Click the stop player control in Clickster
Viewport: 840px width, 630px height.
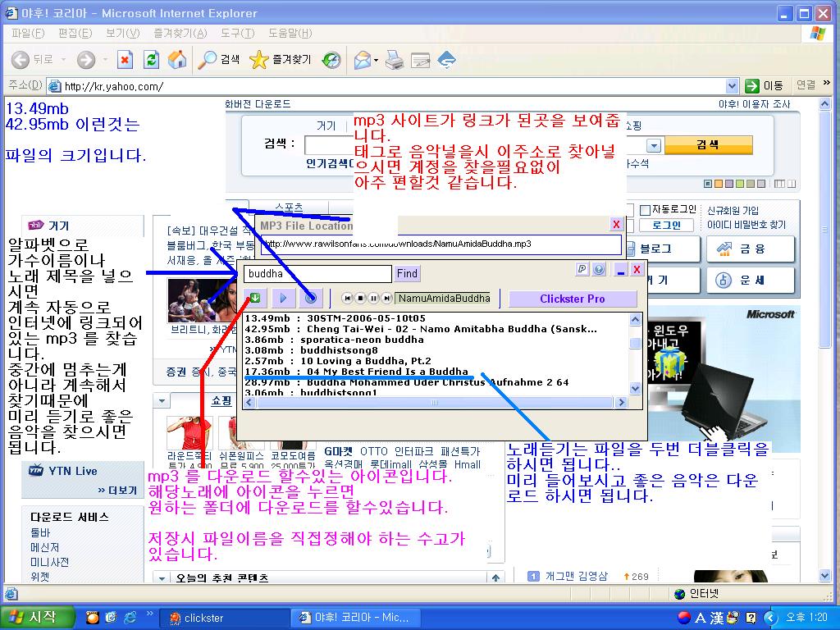(x=361, y=299)
